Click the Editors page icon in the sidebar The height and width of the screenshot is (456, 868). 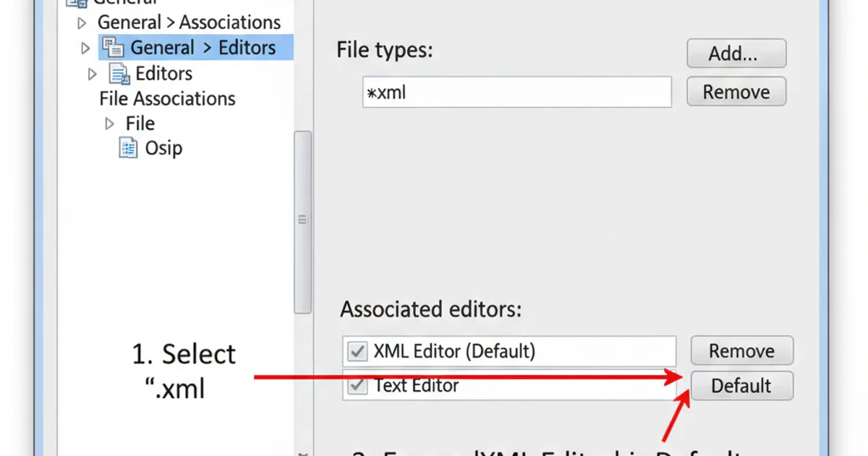pyautogui.click(x=118, y=74)
